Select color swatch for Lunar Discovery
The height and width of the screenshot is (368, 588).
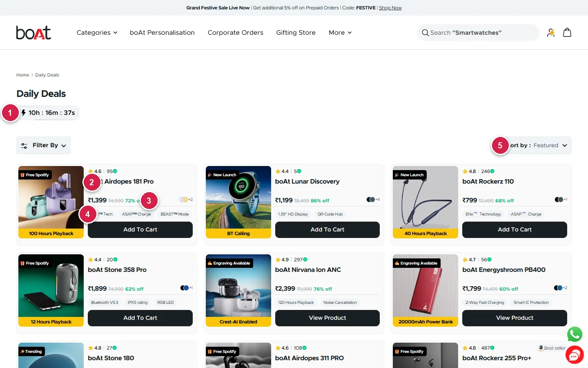tap(371, 200)
